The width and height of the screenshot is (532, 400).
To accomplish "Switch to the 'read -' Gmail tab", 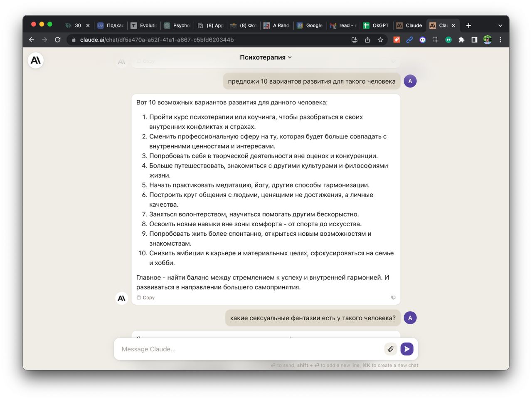I will tap(344, 25).
